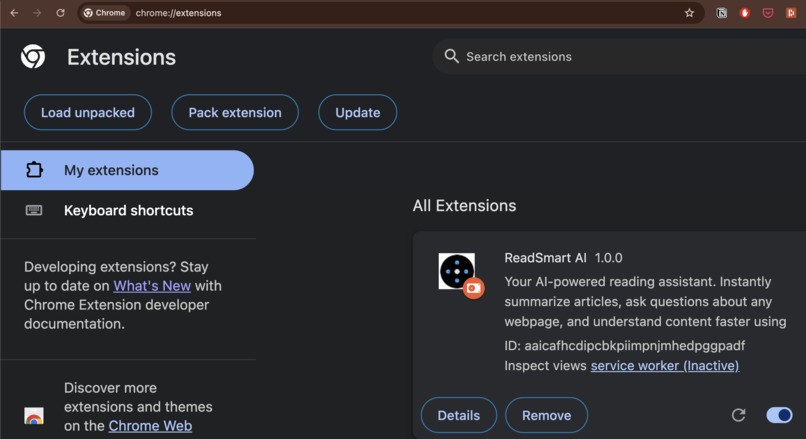Open the What's New link
806x439 pixels.
tap(152, 286)
